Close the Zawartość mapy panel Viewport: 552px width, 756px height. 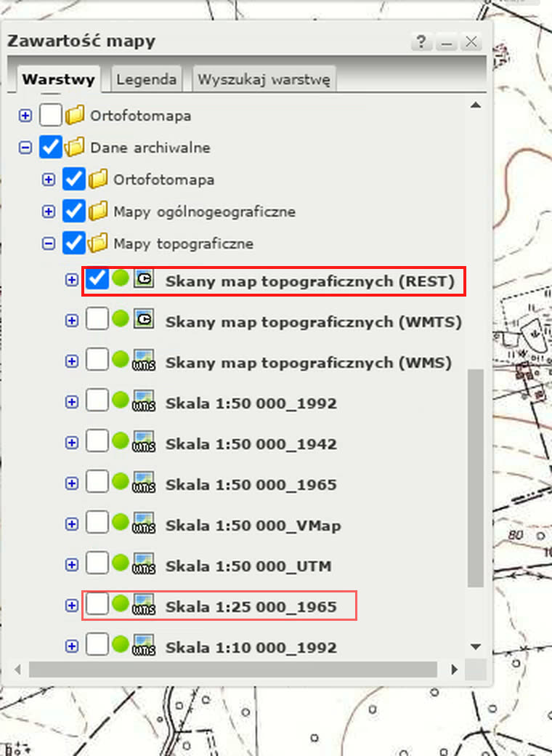coord(471,42)
